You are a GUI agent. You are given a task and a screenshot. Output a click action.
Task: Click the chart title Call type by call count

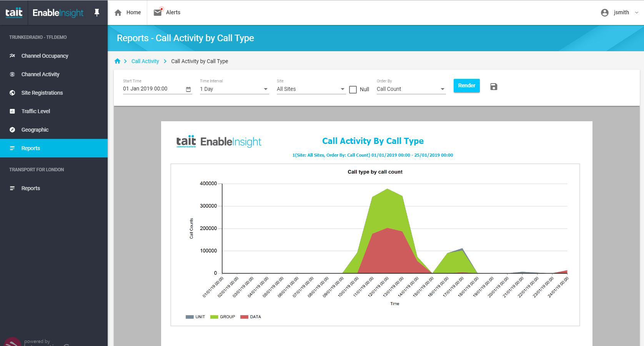click(x=375, y=172)
